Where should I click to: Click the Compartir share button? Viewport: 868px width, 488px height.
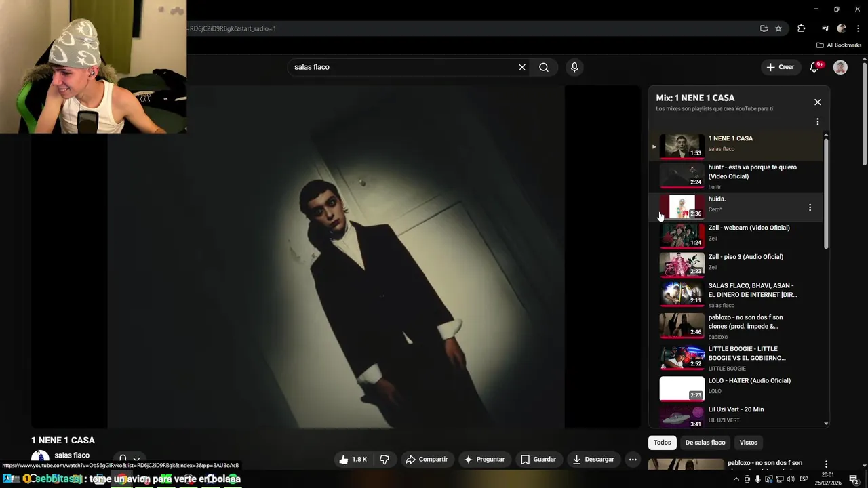(x=427, y=459)
